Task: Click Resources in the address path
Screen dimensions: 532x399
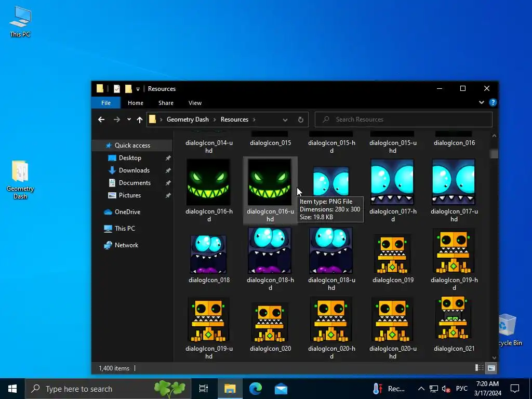Action: point(234,119)
